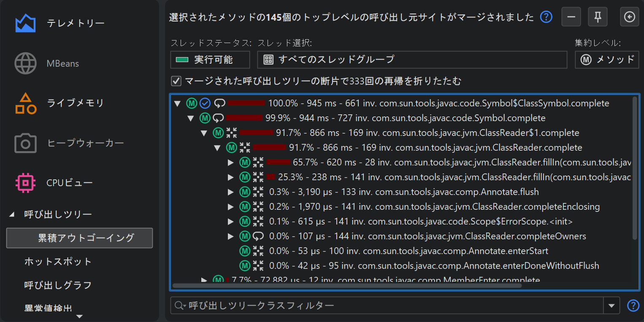Select the 累積アウトゴーイング view
Image resolution: width=644 pixels, height=322 pixels.
click(x=79, y=238)
